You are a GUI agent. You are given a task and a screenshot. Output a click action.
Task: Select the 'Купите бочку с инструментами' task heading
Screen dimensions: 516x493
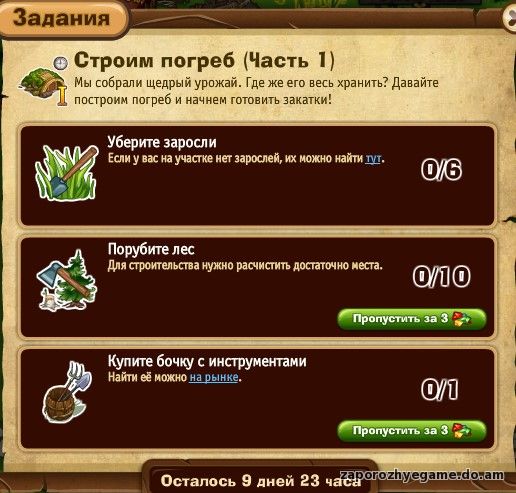click(207, 361)
